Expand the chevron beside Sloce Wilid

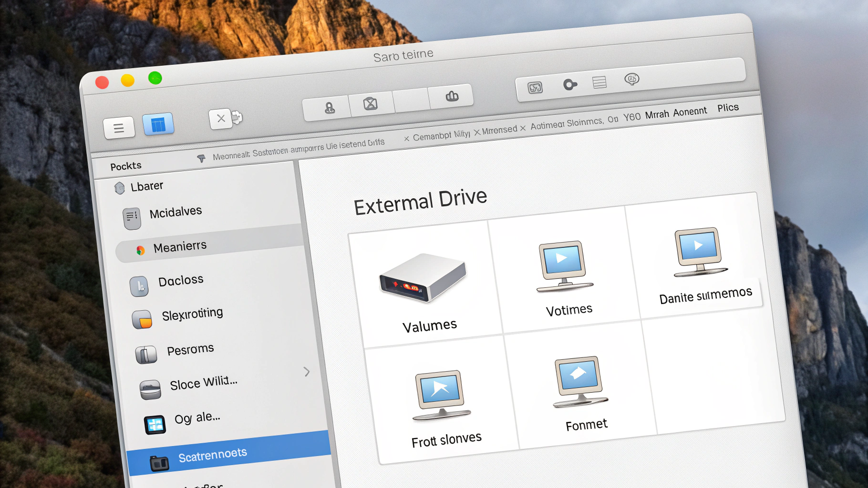(307, 372)
